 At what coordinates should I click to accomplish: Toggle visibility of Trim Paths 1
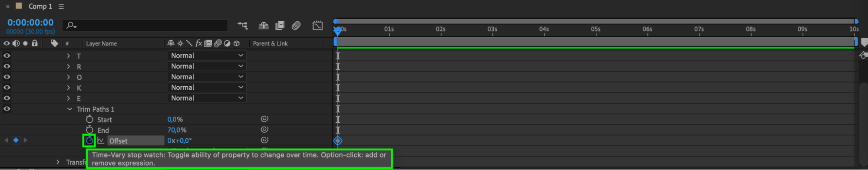(x=7, y=109)
